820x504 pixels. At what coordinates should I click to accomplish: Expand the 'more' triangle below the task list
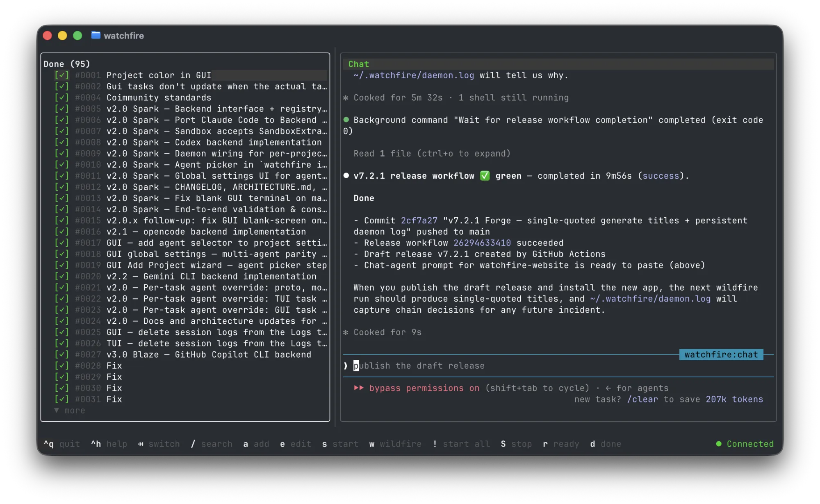pyautogui.click(x=57, y=410)
